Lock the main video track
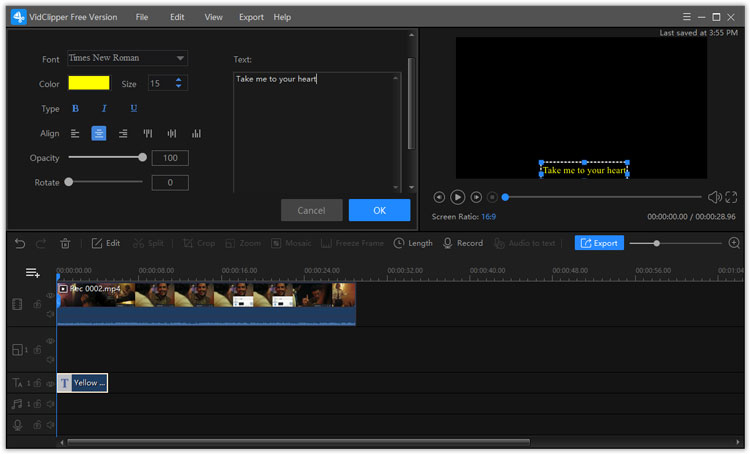The image size is (750, 454). pos(37,304)
